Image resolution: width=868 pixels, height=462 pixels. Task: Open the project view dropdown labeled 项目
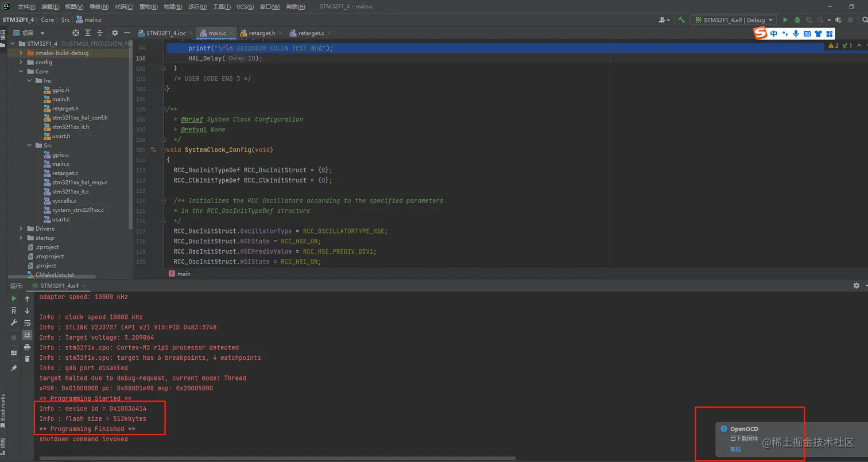29,33
